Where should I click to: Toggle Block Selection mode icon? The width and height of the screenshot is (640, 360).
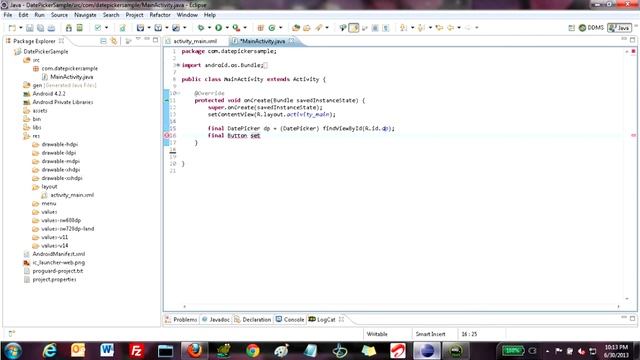375,28
